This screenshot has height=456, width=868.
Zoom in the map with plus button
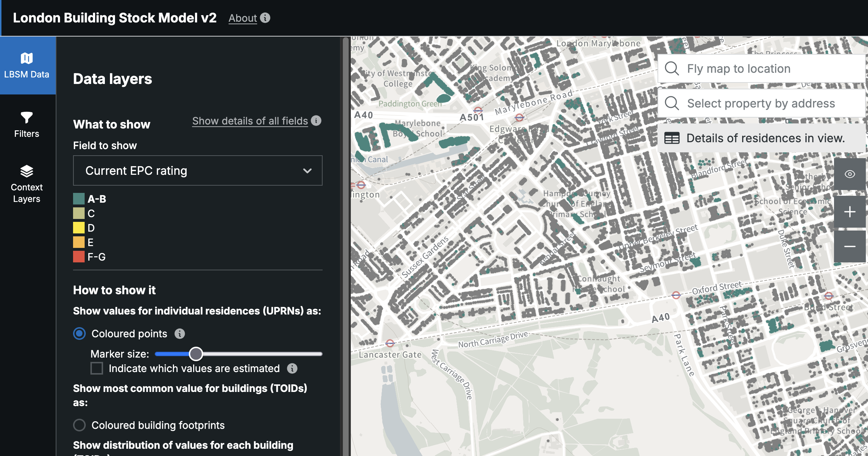pyautogui.click(x=850, y=212)
